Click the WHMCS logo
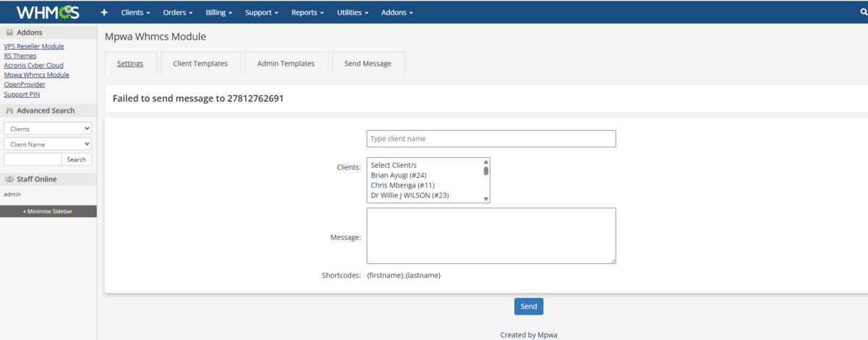Image resolution: width=868 pixels, height=340 pixels. pos(47,12)
